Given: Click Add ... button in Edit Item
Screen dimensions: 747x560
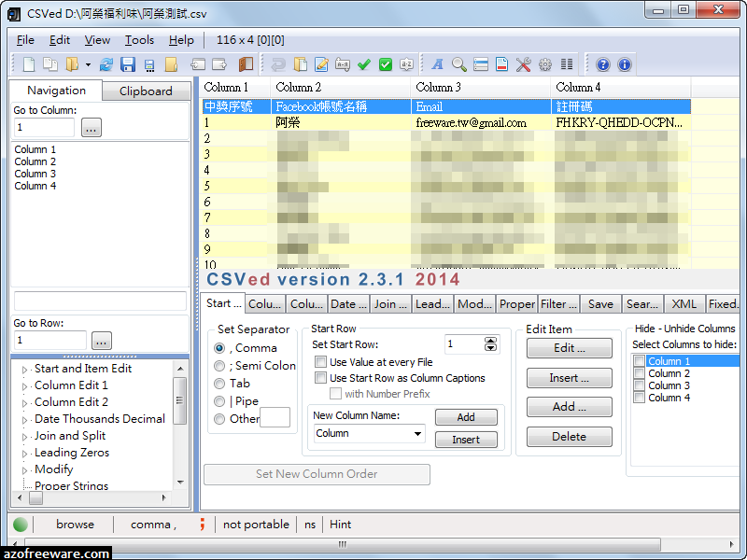Looking at the screenshot, I should [570, 407].
